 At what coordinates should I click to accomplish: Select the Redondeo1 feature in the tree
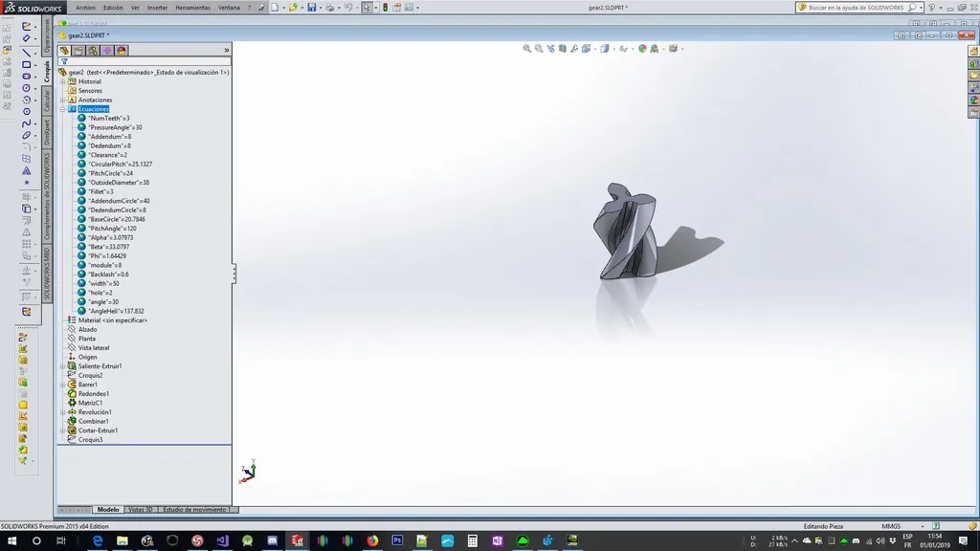click(x=96, y=393)
